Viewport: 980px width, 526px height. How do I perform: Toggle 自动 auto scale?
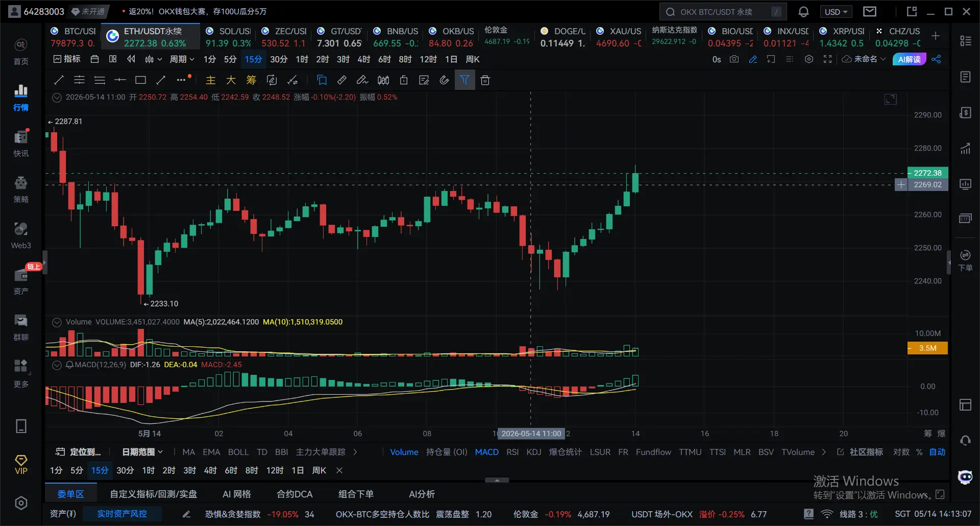pos(937,452)
